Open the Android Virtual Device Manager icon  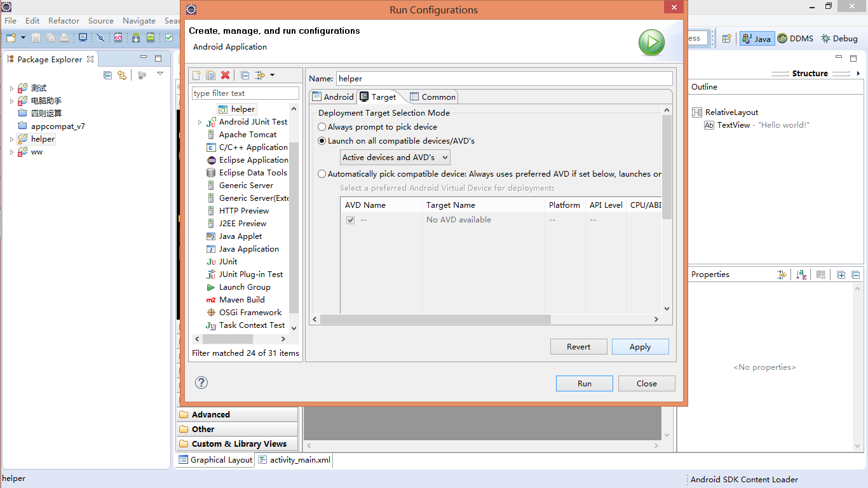point(151,38)
